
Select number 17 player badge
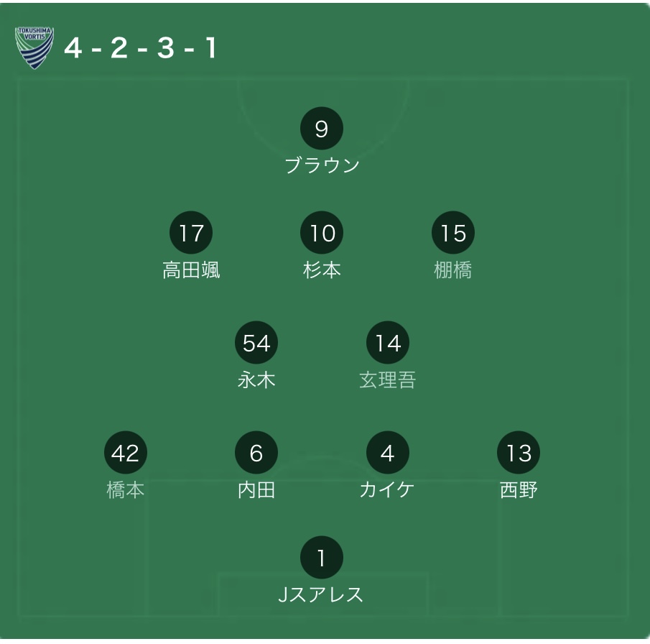coord(191,232)
